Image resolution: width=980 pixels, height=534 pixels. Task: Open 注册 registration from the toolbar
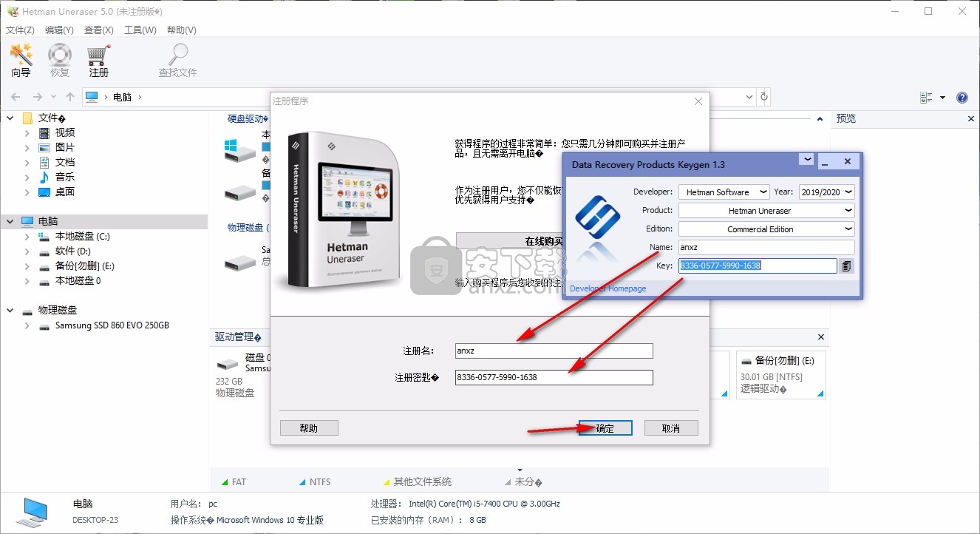pos(99,60)
